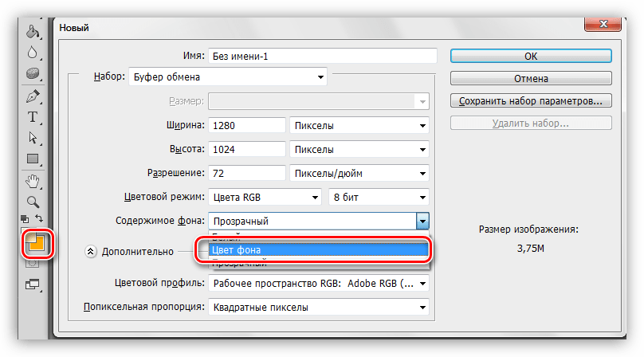Open the Набор preset dropdown
644x357 pixels.
(226, 77)
